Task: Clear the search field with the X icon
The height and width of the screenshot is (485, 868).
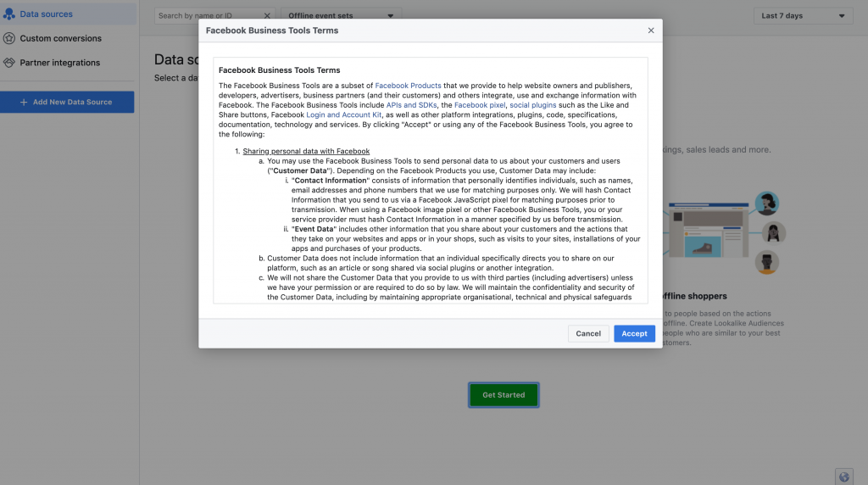Action: (x=267, y=15)
